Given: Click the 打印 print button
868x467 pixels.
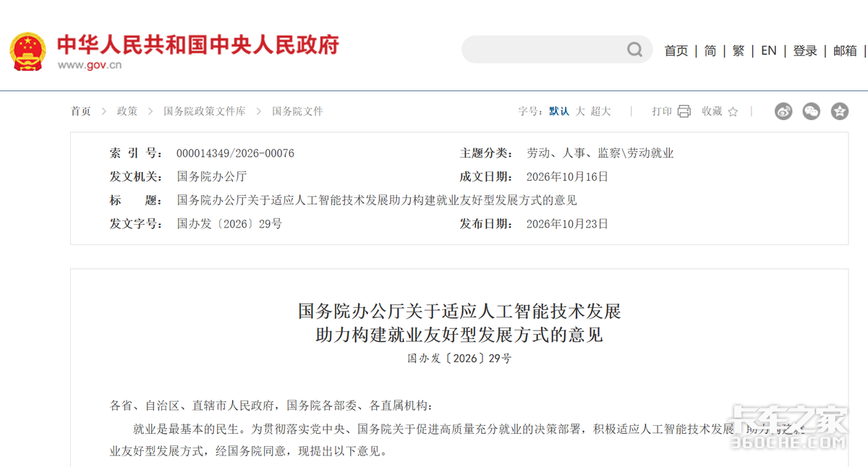Looking at the screenshot, I should pyautogui.click(x=662, y=111).
